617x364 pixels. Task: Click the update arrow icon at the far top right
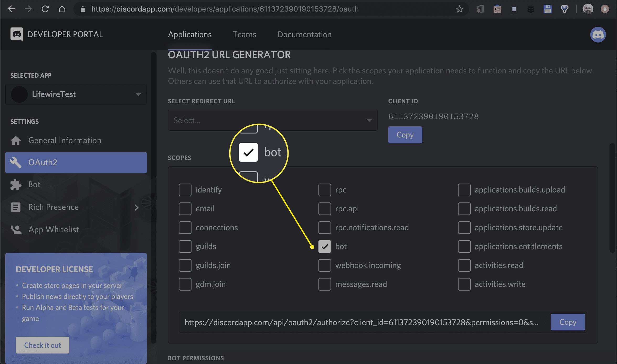click(605, 9)
